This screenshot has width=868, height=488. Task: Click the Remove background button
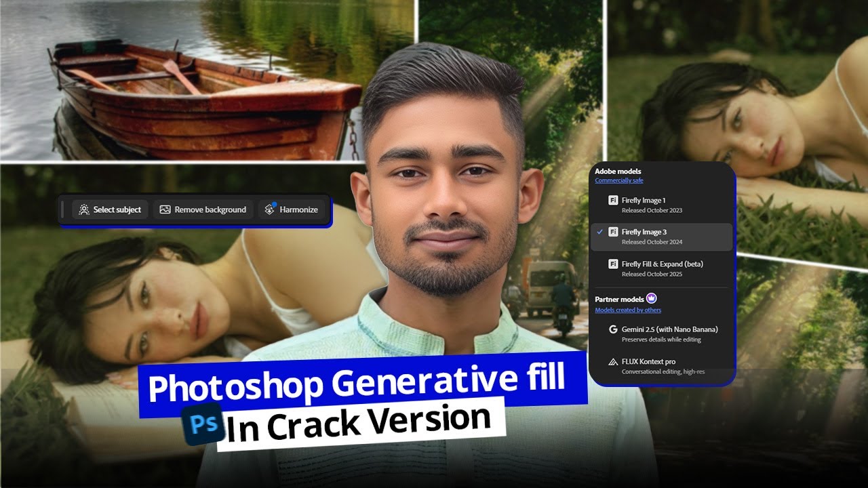(203, 210)
